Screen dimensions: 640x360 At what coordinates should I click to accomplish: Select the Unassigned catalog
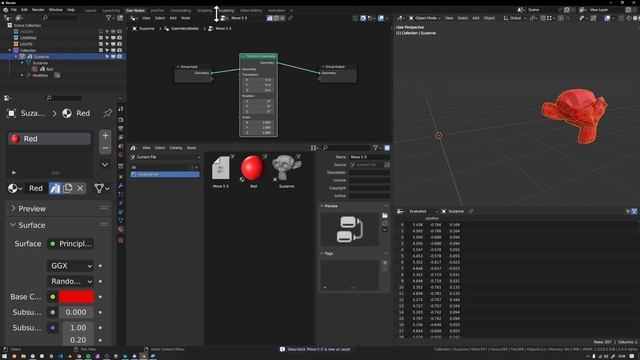(x=165, y=174)
